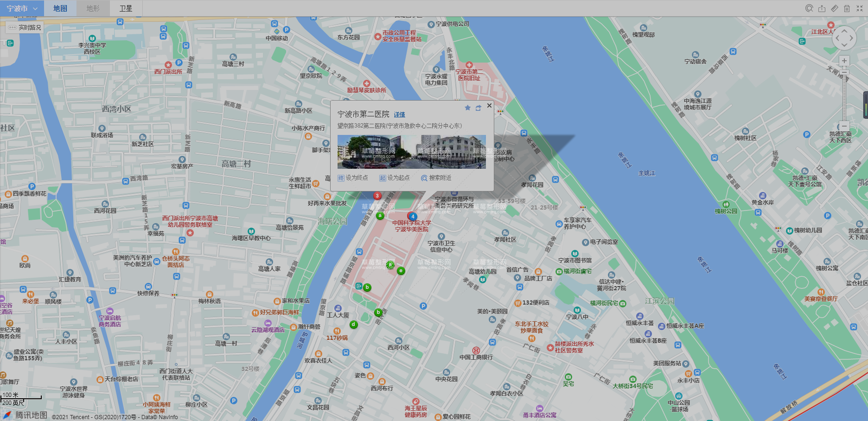Click the 高塘幼儿园 label
868x421 pixels.
click(x=483, y=272)
